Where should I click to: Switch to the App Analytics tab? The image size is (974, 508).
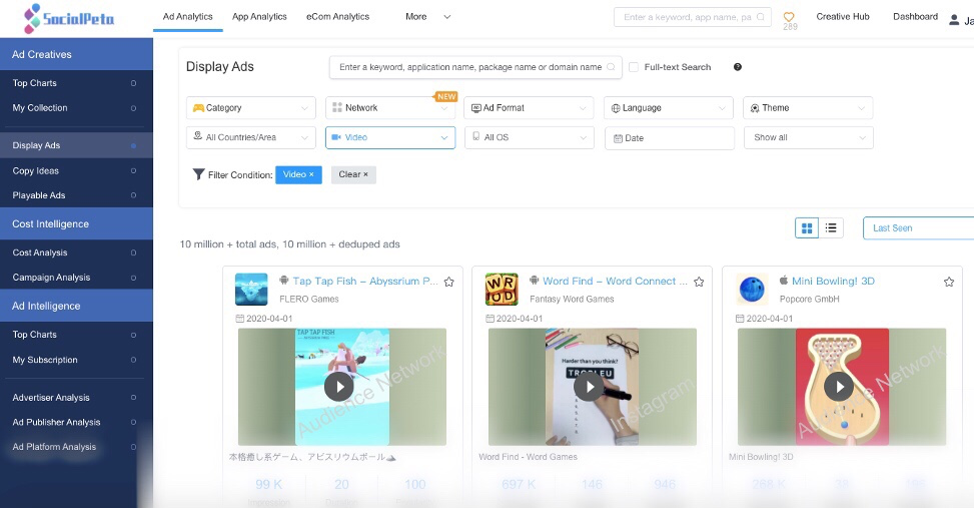[x=259, y=17]
